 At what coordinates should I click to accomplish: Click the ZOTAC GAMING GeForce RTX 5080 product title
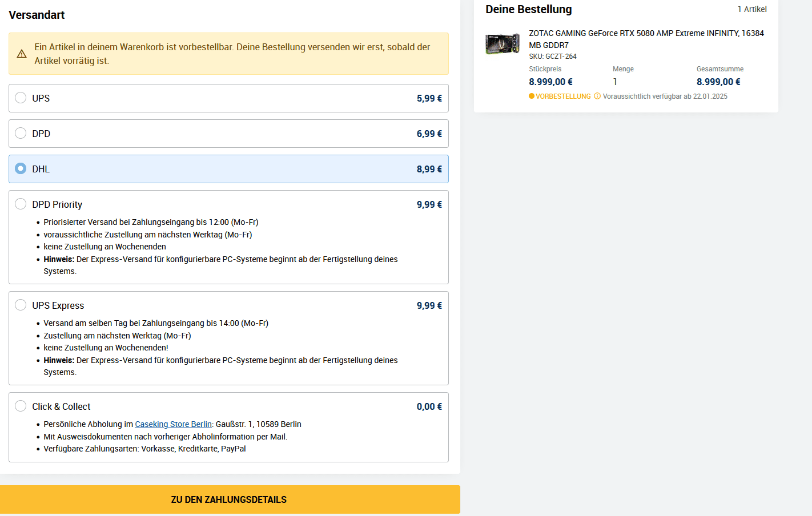646,39
